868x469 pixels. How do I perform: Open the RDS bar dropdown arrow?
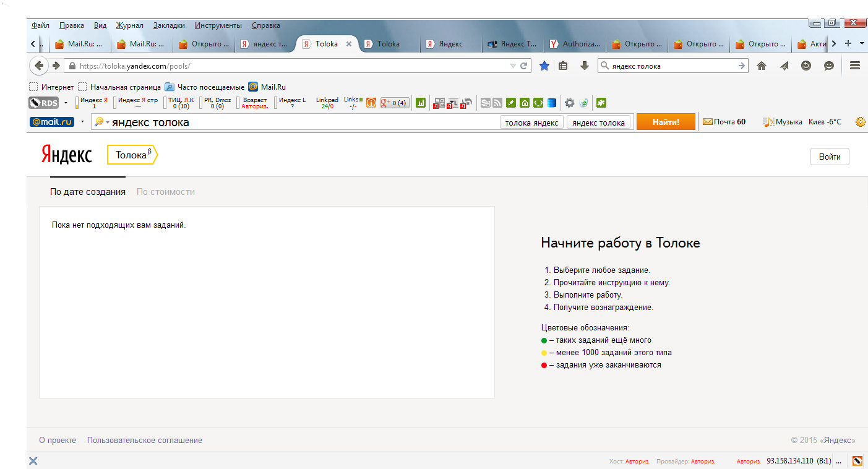[66, 103]
